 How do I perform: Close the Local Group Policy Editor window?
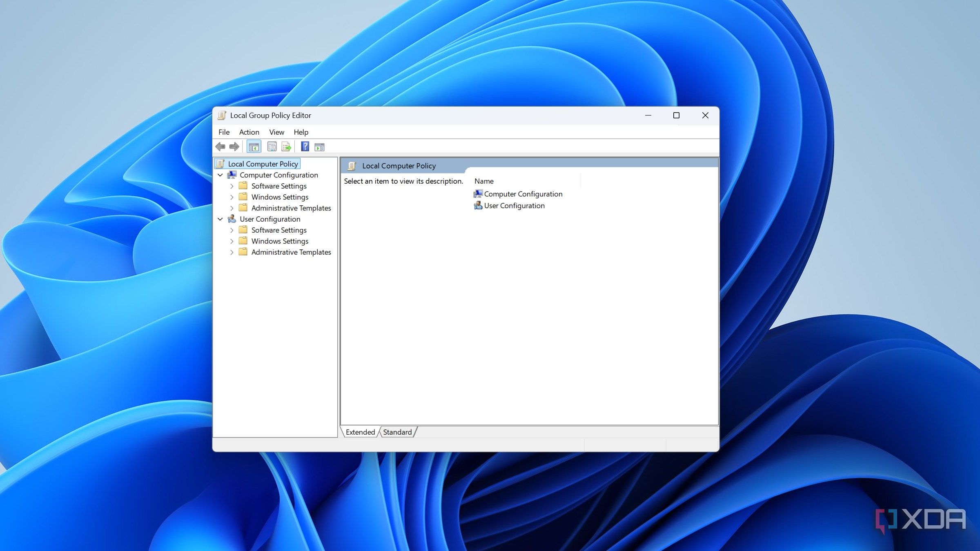pos(705,116)
